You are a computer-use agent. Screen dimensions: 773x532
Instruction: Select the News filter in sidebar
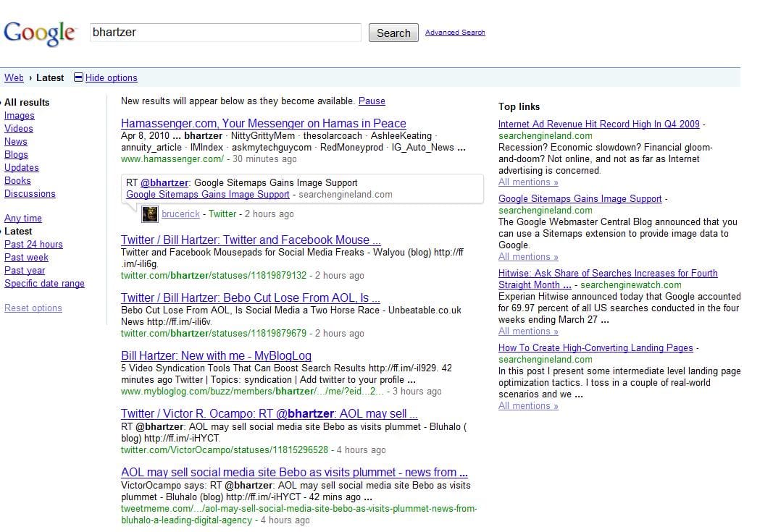point(16,142)
